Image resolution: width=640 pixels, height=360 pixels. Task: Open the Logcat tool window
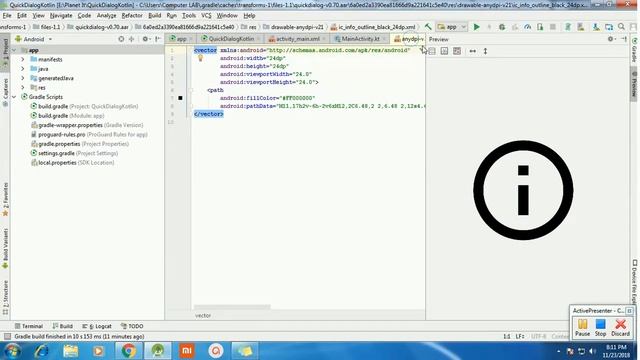(97, 326)
